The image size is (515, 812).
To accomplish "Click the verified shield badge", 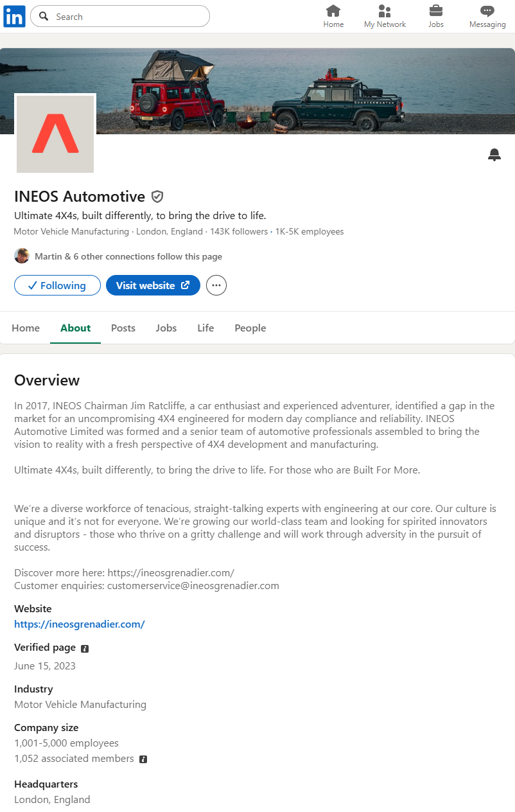I will tap(157, 197).
